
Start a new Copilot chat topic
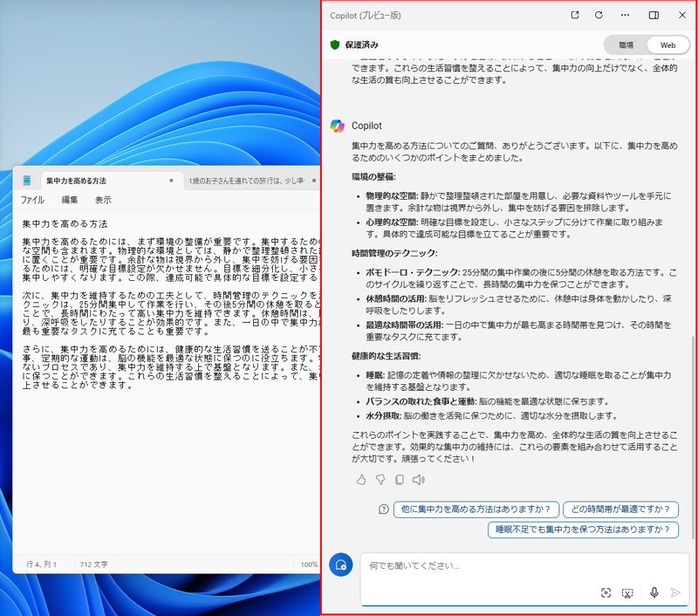(341, 565)
